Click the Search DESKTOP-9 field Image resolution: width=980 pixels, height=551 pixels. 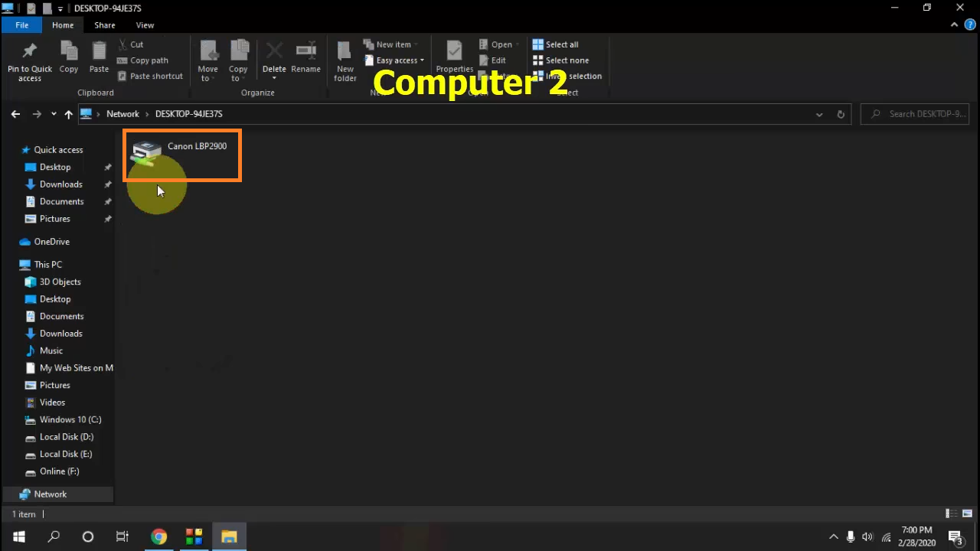(915, 114)
